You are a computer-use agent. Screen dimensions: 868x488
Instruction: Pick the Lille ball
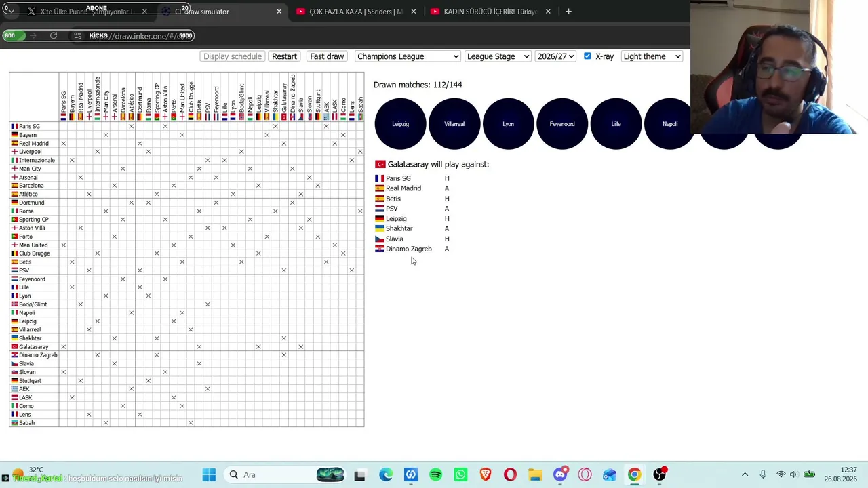pos(616,124)
